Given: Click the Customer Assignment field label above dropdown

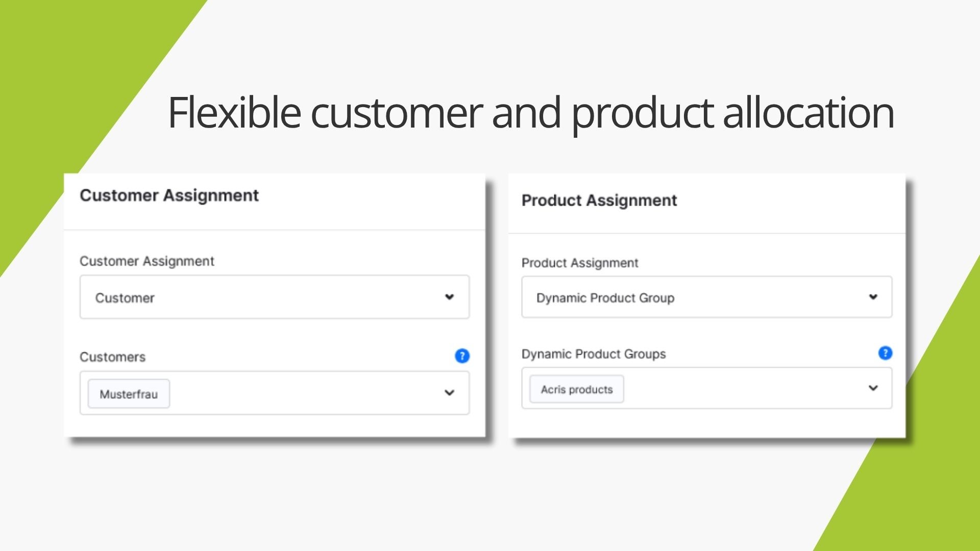Looking at the screenshot, I should tap(147, 261).
